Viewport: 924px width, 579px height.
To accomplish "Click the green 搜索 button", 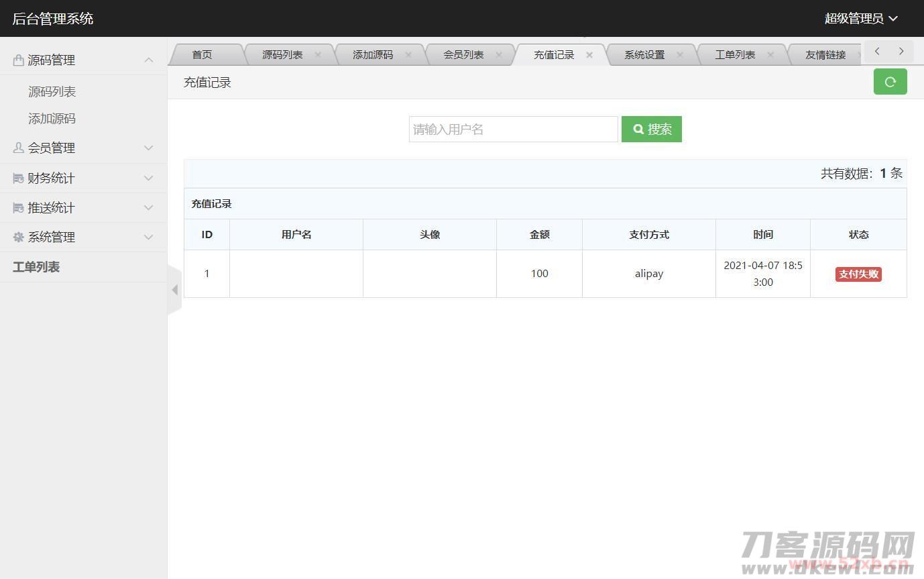I will tap(651, 129).
